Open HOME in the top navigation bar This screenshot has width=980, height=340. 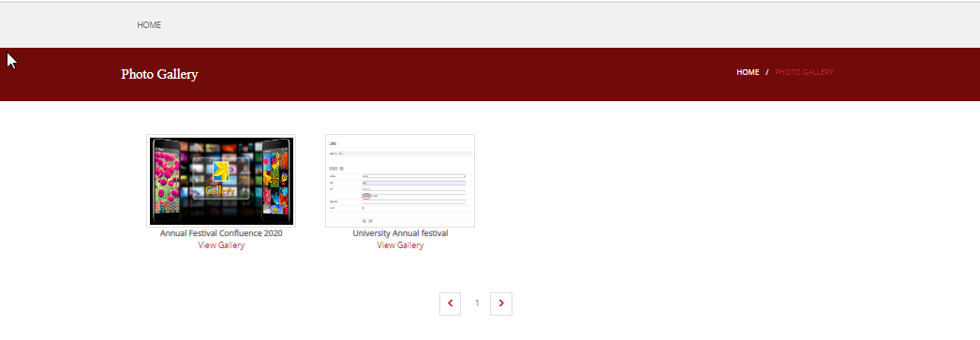point(149,25)
